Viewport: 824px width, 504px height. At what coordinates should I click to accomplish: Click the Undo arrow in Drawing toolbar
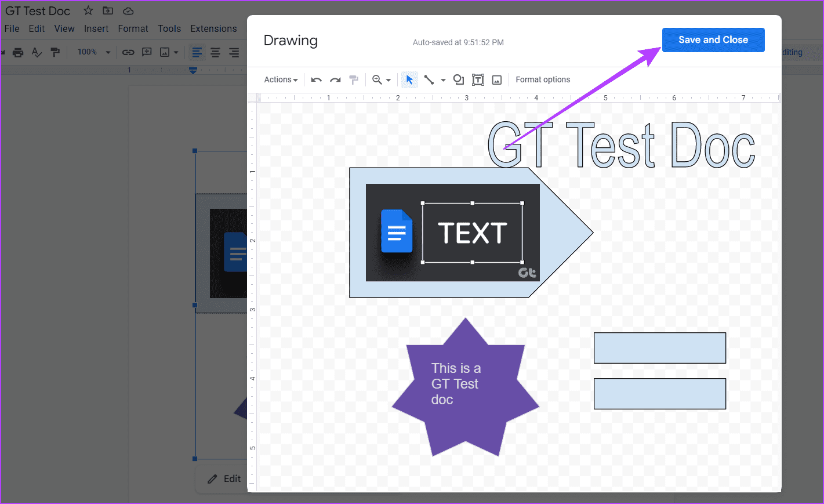click(x=316, y=80)
